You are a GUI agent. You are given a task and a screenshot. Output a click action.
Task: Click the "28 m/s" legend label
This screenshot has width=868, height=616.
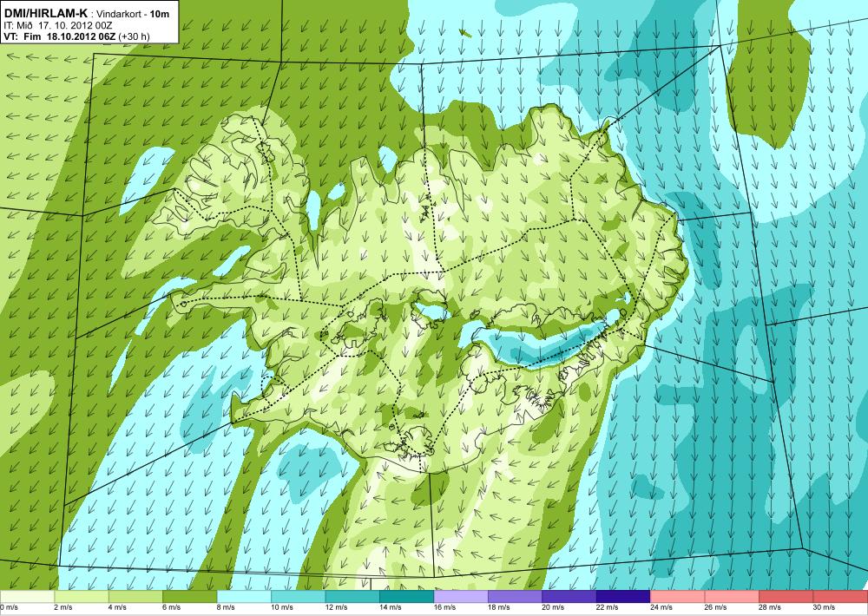pyautogui.click(x=771, y=607)
